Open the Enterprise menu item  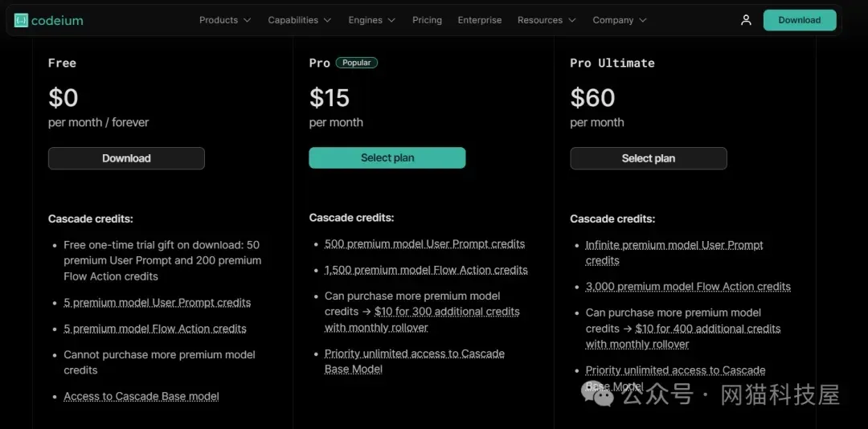(x=480, y=20)
